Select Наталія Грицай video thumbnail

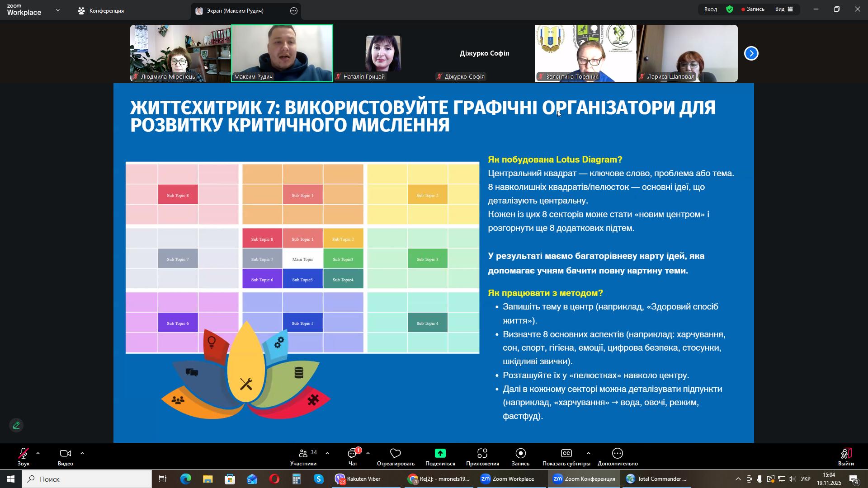click(383, 53)
